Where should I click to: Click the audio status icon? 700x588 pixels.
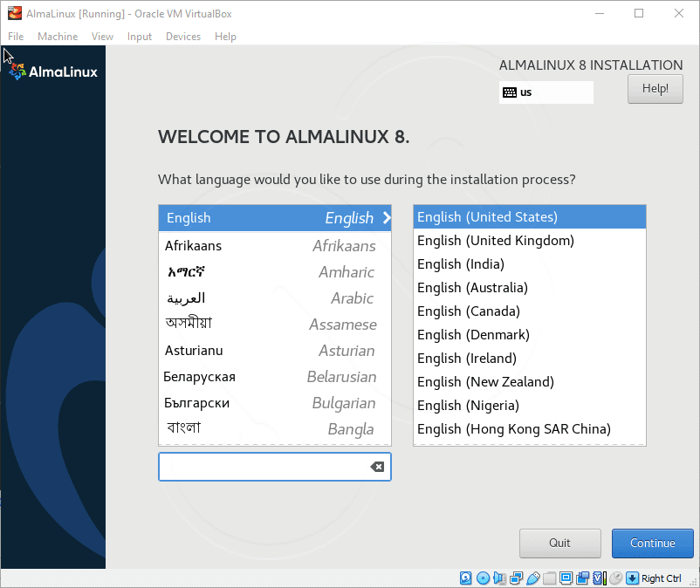tap(499, 578)
